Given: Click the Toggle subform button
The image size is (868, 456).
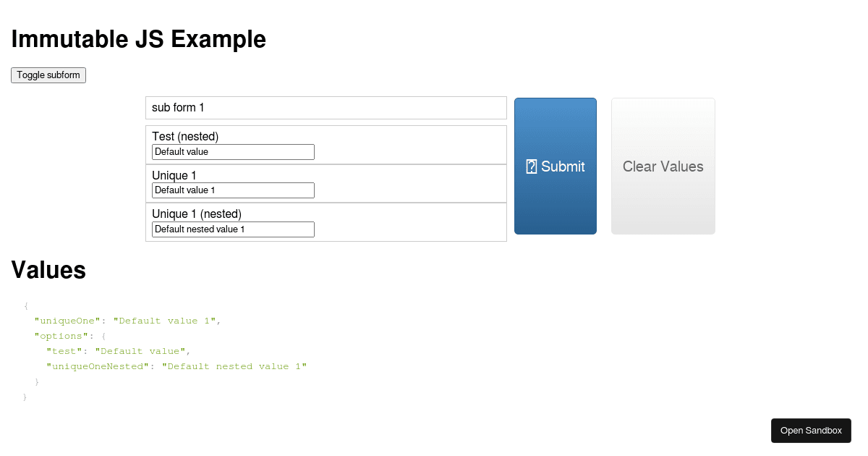Looking at the screenshot, I should pos(48,75).
